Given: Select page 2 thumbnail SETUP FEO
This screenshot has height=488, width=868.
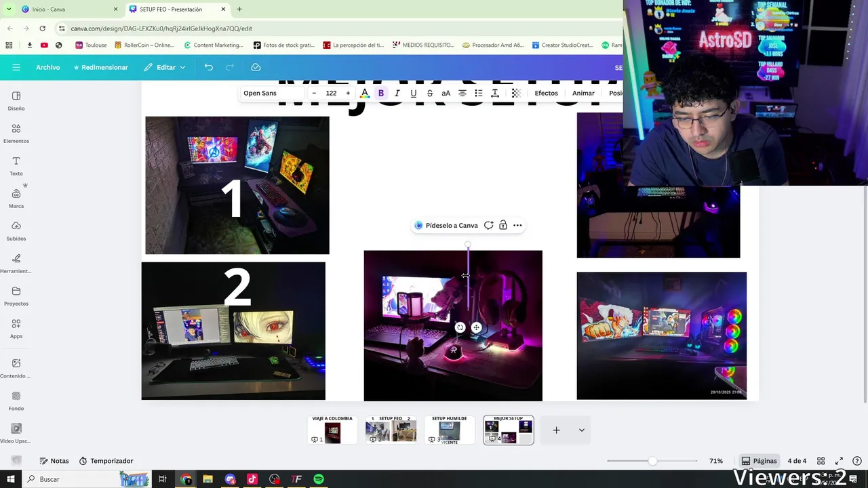Looking at the screenshot, I should click(x=391, y=430).
